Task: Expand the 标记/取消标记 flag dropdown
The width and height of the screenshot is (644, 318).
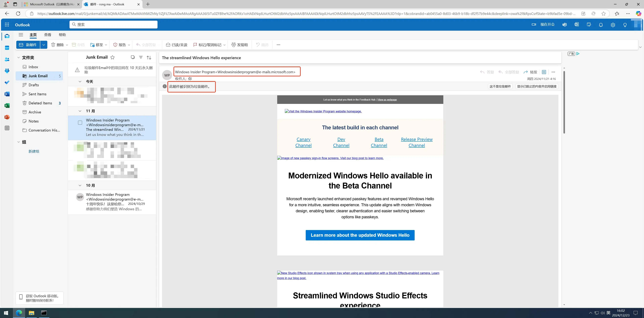Action: click(224, 45)
